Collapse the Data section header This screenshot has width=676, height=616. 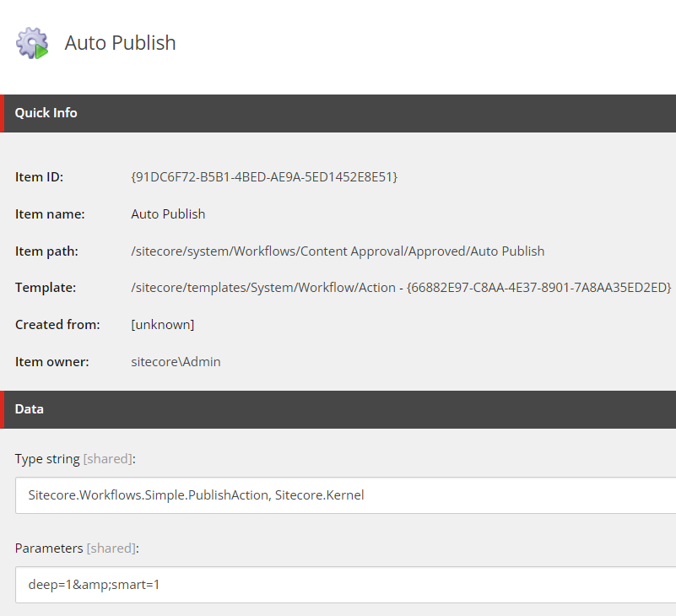coord(338,409)
